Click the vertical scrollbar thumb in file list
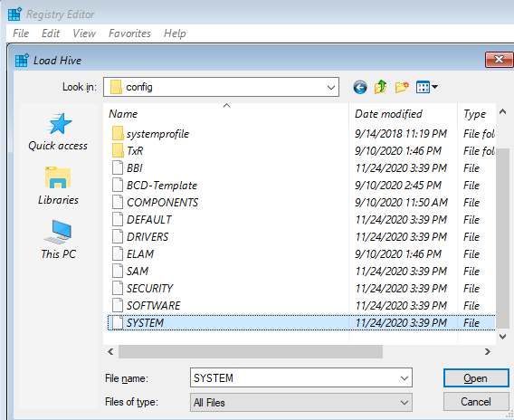 (502, 239)
